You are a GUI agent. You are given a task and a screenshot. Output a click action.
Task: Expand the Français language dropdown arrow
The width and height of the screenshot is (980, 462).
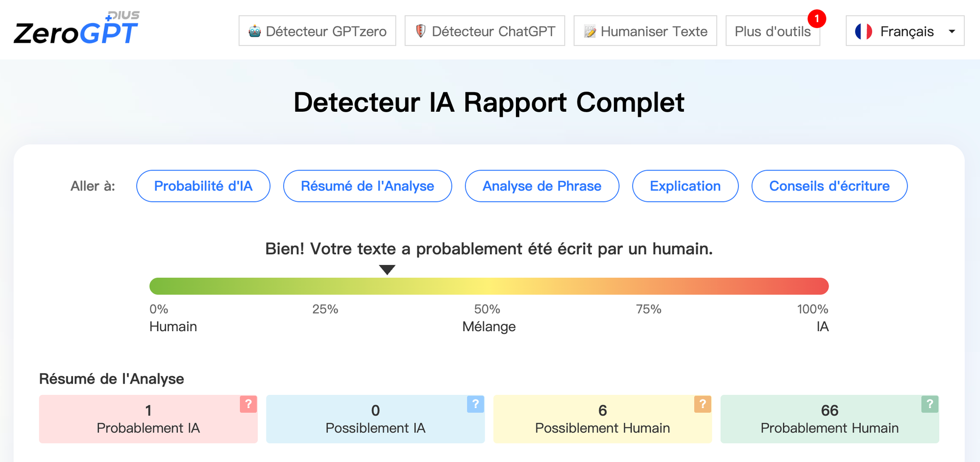[x=952, y=31]
